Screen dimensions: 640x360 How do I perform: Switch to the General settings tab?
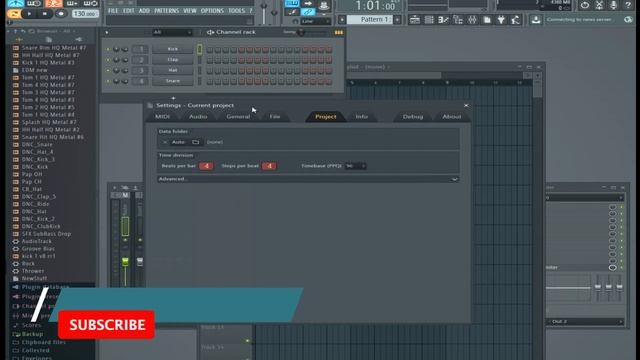pyautogui.click(x=238, y=117)
